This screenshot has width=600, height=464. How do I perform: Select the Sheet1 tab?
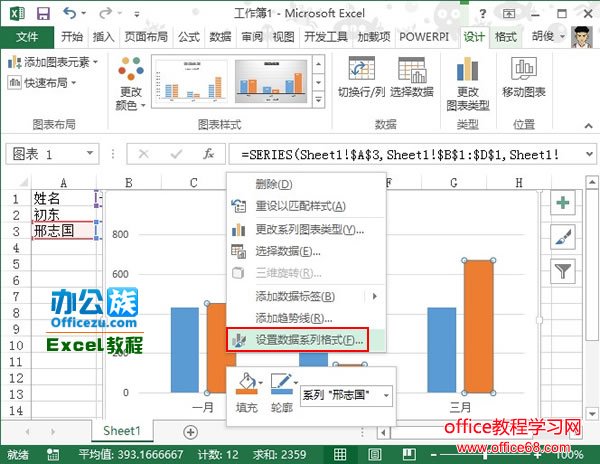[122, 431]
